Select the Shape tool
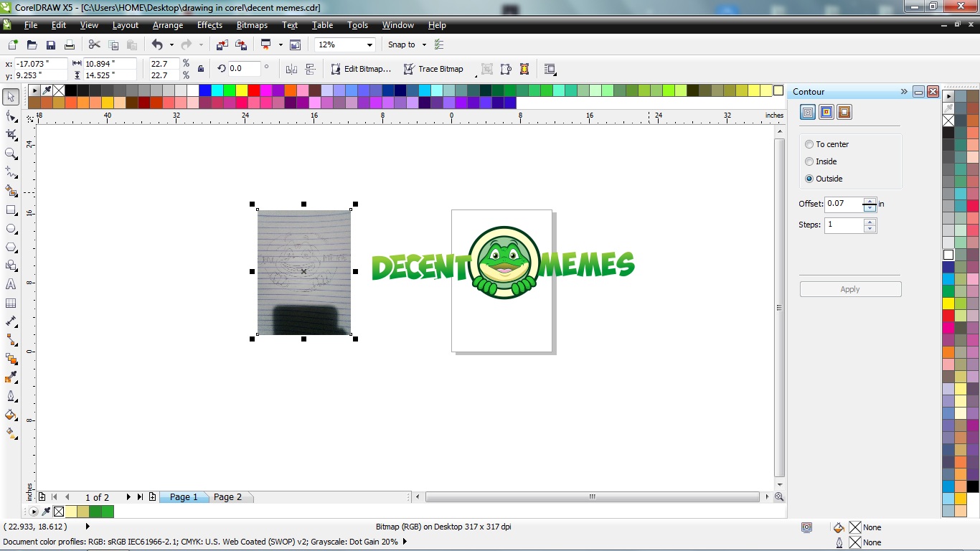 pyautogui.click(x=11, y=116)
